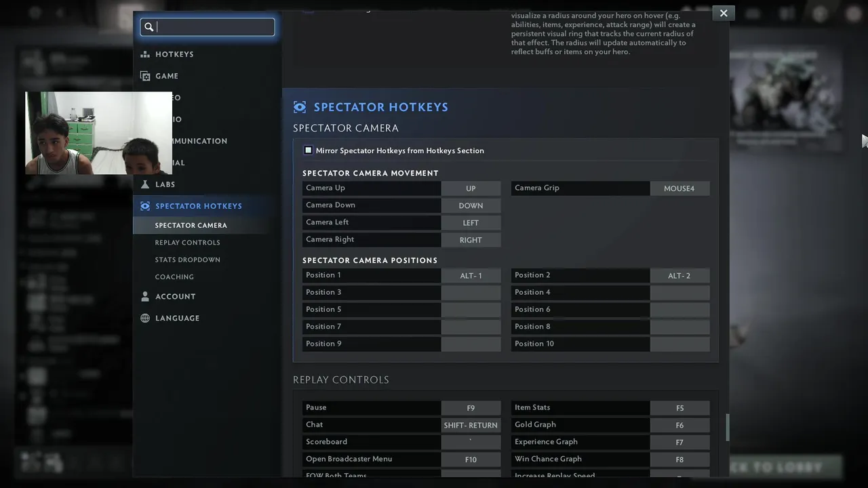
Task: Jump to Coaching subsection
Action: 174,277
